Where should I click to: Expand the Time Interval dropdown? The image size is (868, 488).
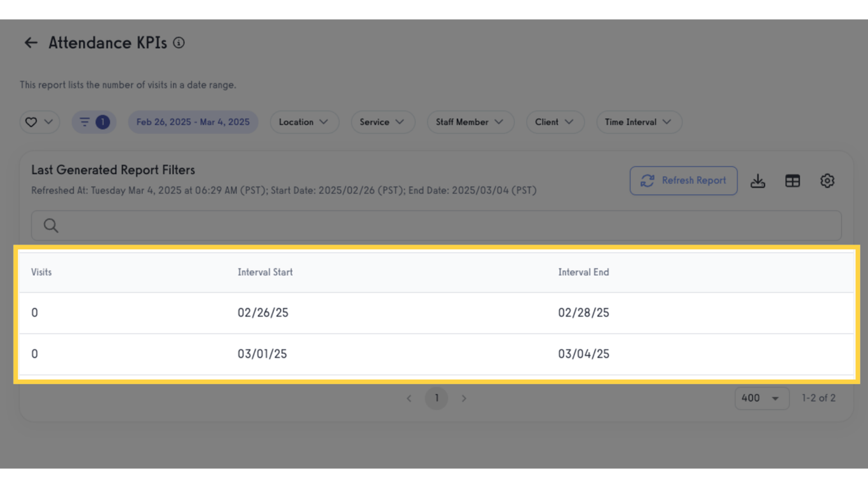(639, 122)
